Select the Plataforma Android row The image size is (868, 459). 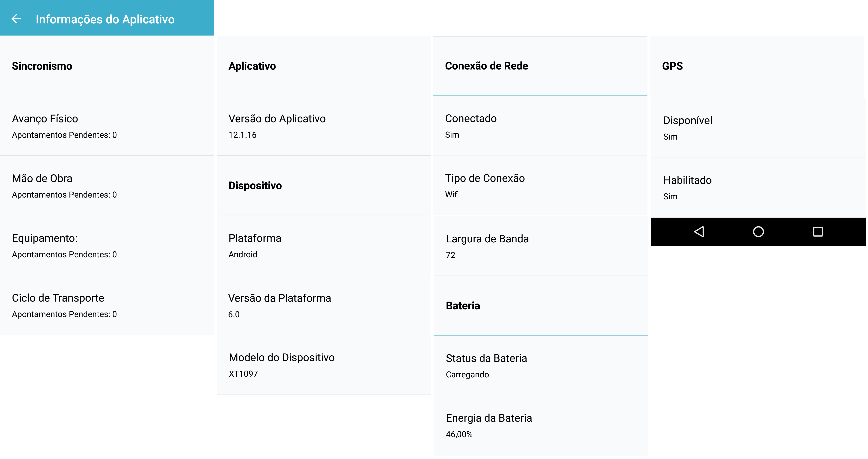coord(324,246)
